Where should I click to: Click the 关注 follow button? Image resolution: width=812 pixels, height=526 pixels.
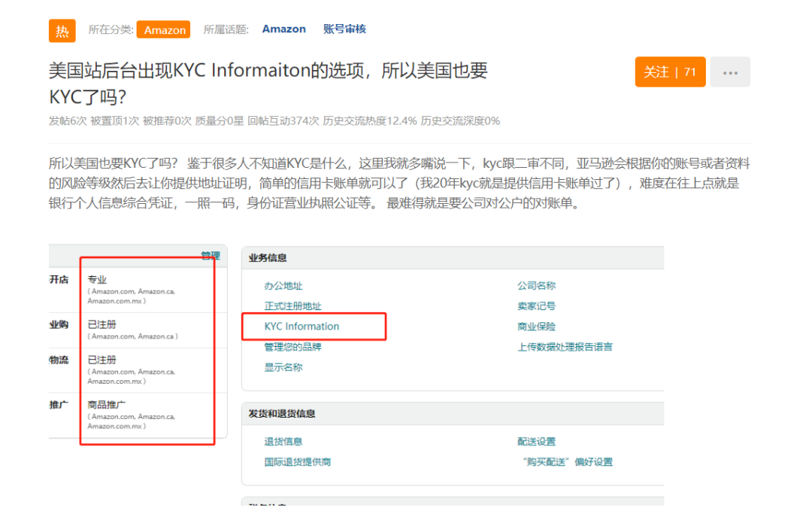coord(669,72)
